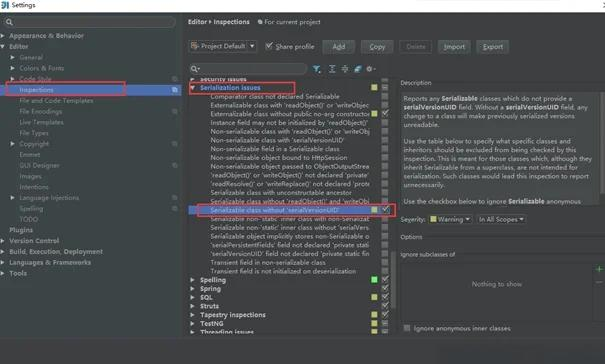Image resolution: width=605 pixels, height=364 pixels.
Task: Enable Ignore anonymous inner classes checkbox
Action: coord(407,328)
